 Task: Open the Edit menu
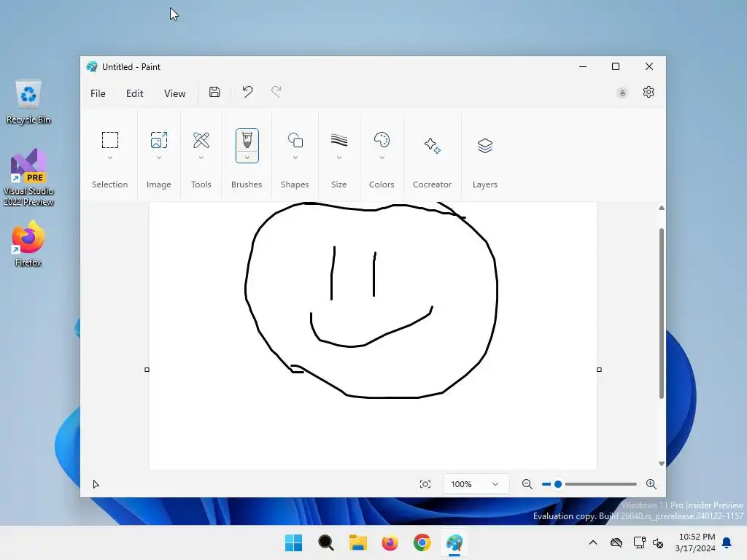134,93
